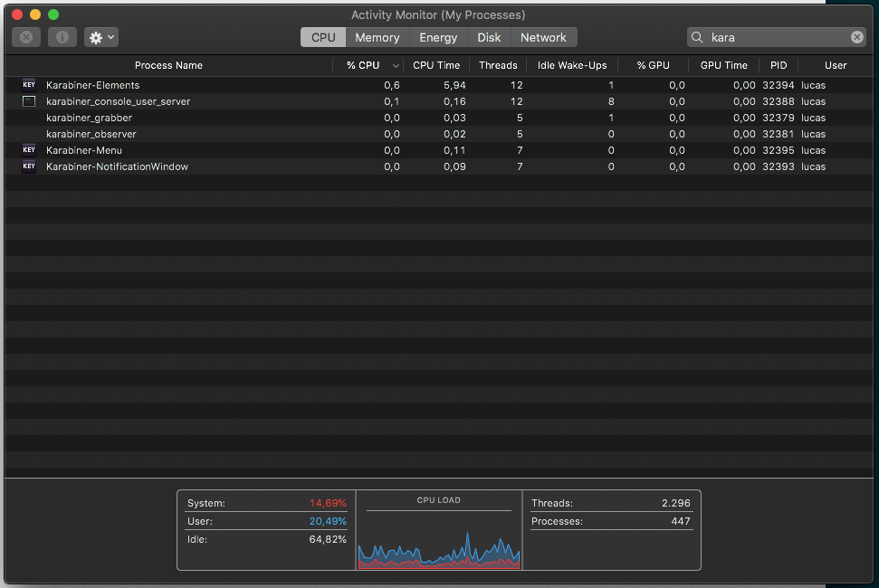Click the search magnifier icon
The height and width of the screenshot is (588, 879).
tap(697, 37)
